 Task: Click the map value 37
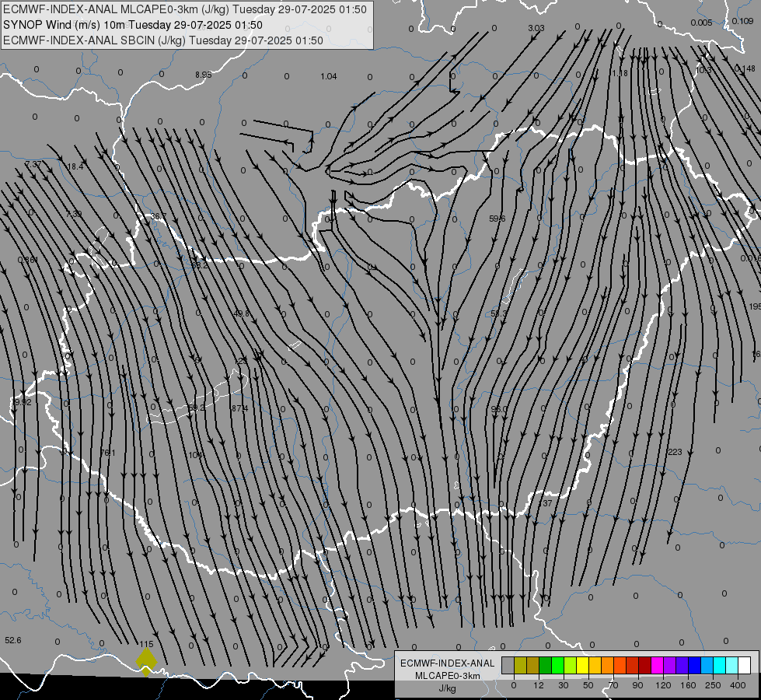click(547, 503)
